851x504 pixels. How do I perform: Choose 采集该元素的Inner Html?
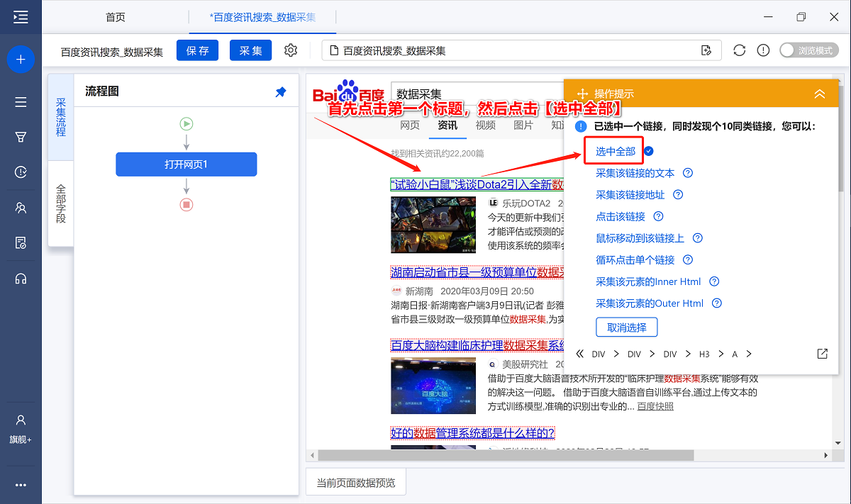pyautogui.click(x=648, y=281)
